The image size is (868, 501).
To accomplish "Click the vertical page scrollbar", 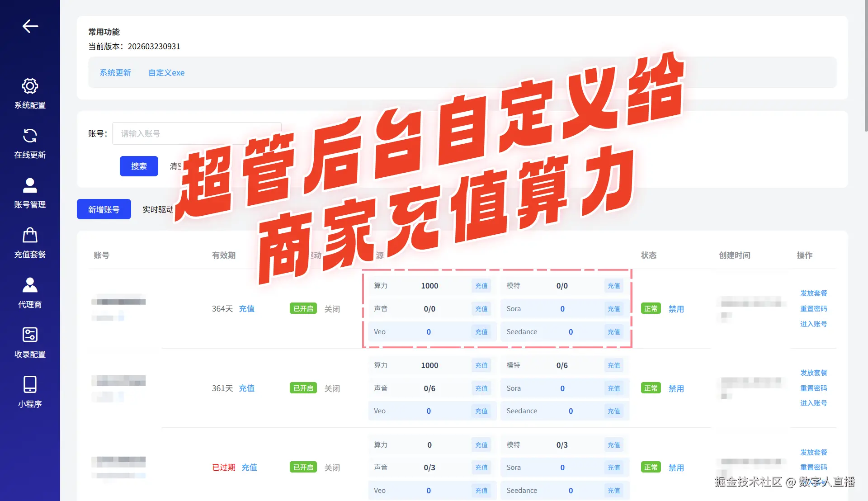I will (865, 68).
